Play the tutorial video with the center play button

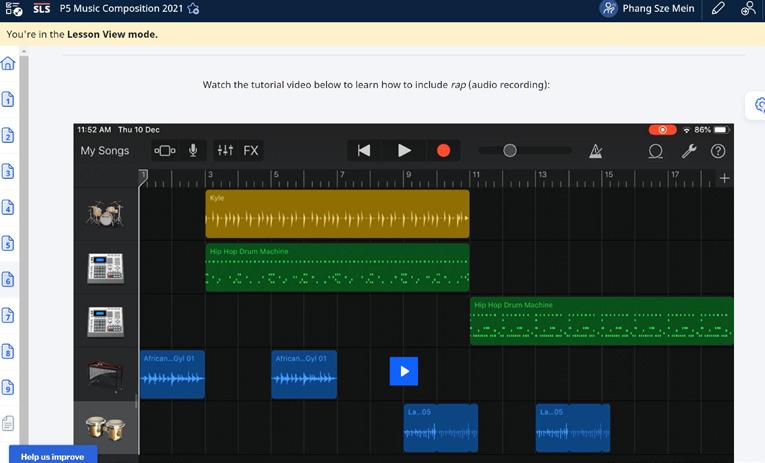[x=404, y=371]
